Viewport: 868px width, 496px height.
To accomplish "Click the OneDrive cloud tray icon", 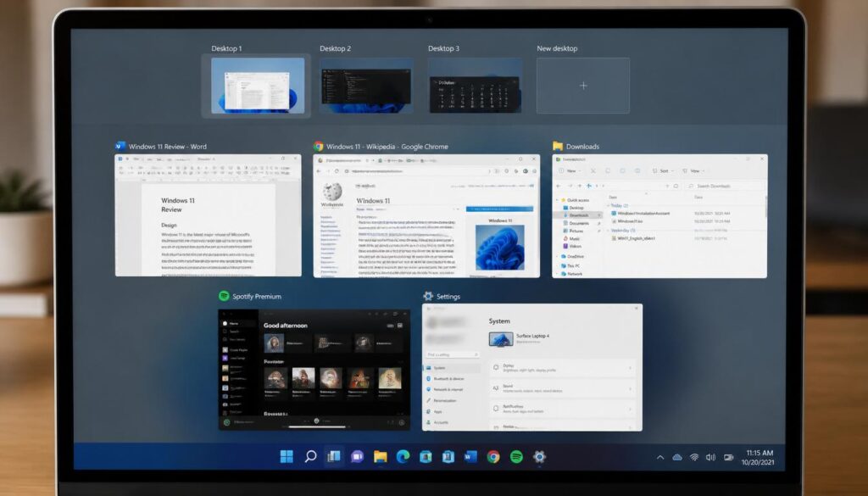I will [x=677, y=457].
